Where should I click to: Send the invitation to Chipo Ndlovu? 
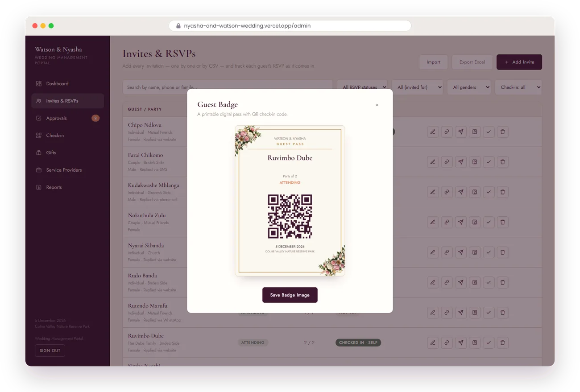pyautogui.click(x=461, y=132)
